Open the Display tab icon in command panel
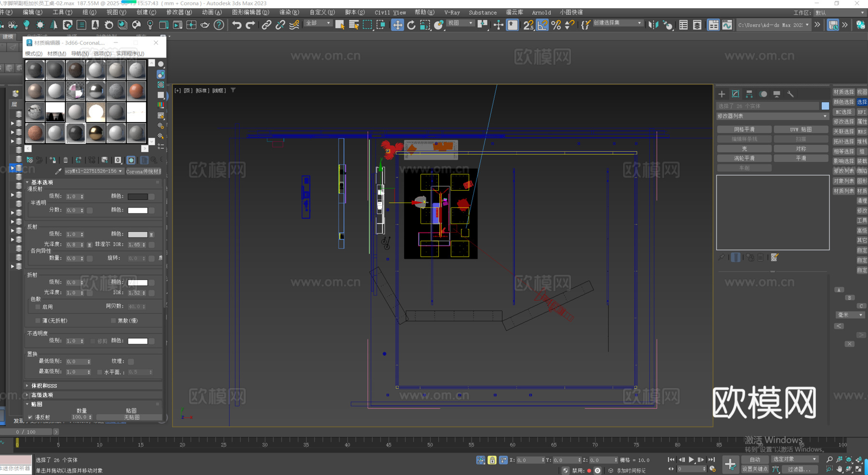 pos(776,94)
